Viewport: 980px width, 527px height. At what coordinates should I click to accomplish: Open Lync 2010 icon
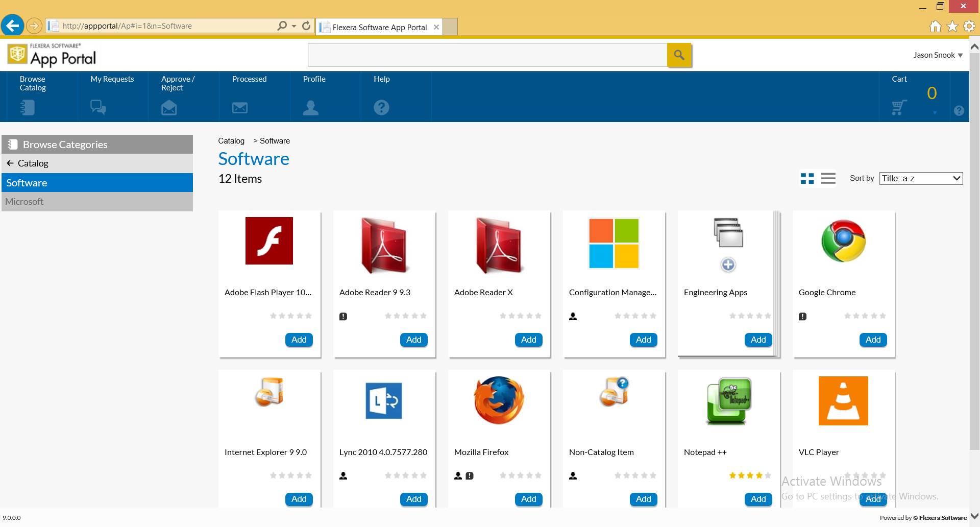(384, 401)
